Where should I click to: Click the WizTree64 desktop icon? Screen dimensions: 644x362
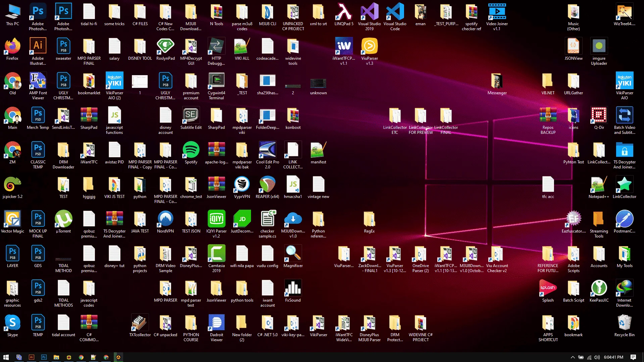625,15
